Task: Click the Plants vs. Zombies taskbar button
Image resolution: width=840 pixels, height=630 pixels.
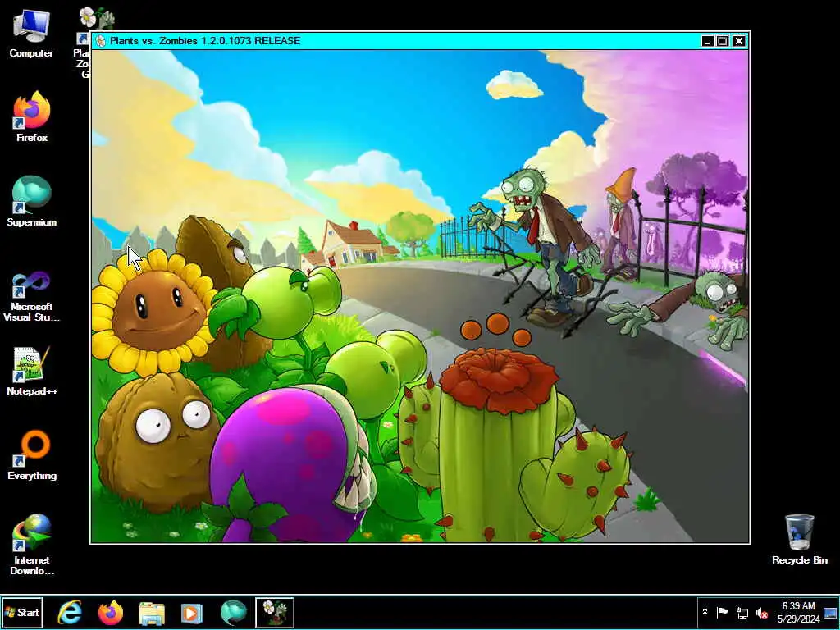Action: 275,612
